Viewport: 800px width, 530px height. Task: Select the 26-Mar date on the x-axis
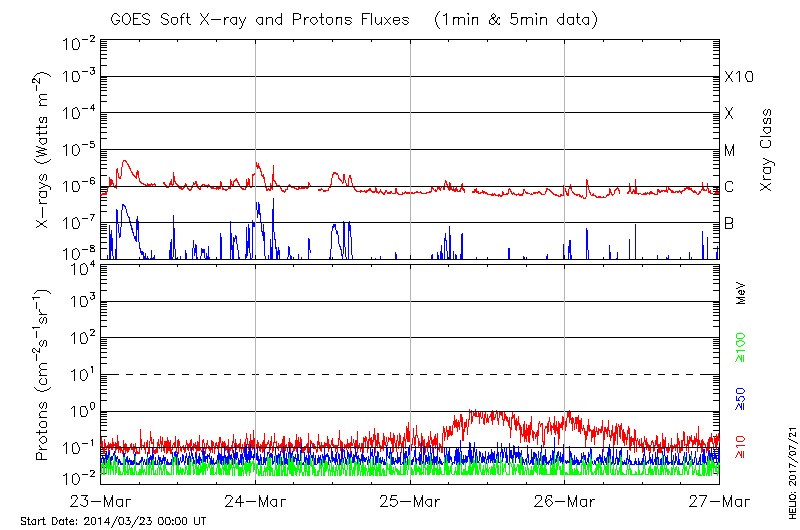[x=565, y=500]
